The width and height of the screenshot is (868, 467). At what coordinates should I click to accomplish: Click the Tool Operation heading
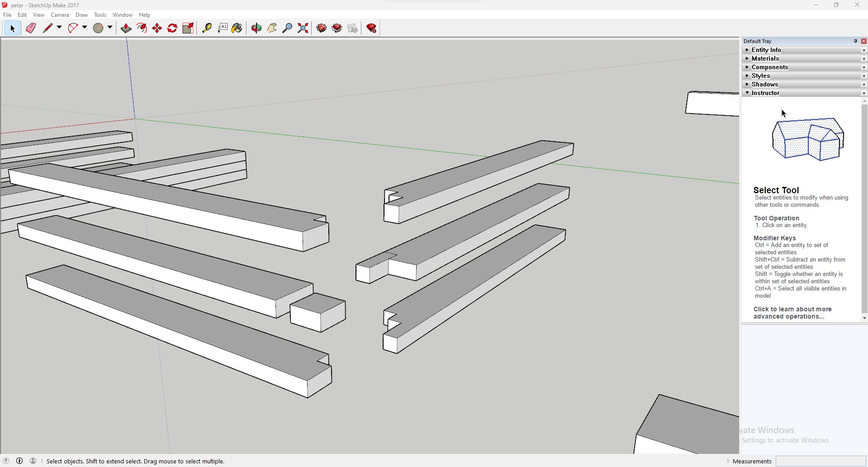click(x=776, y=218)
